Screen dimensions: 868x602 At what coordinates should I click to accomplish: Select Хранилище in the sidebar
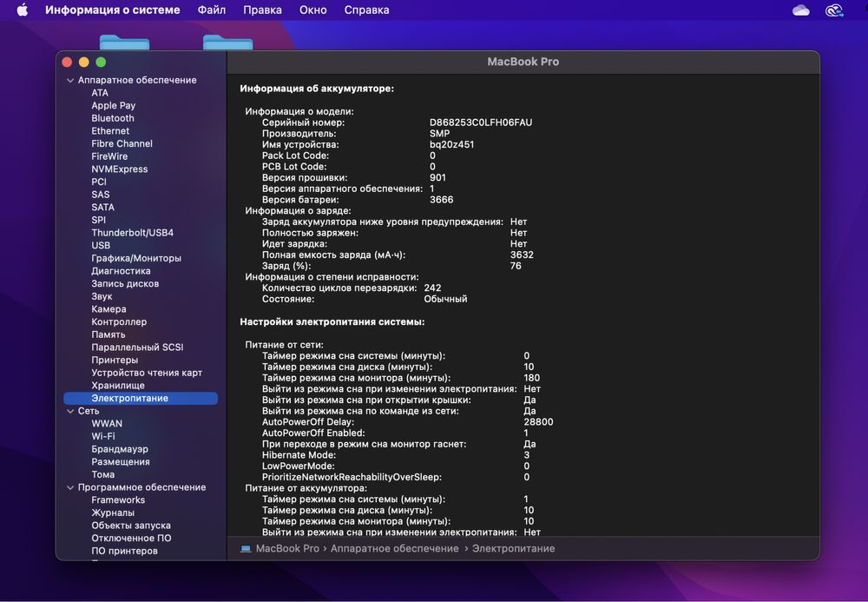[x=118, y=386]
